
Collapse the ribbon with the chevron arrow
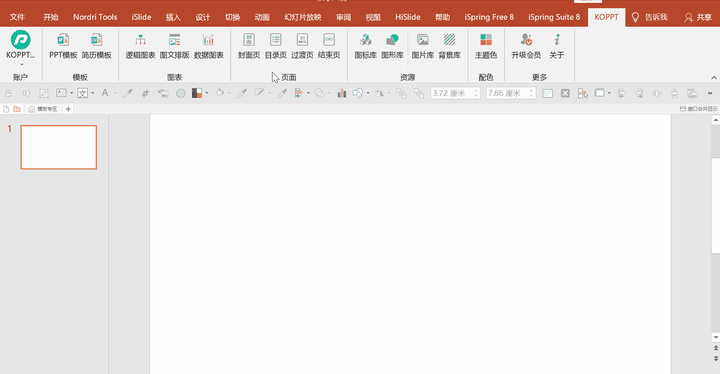pos(714,78)
